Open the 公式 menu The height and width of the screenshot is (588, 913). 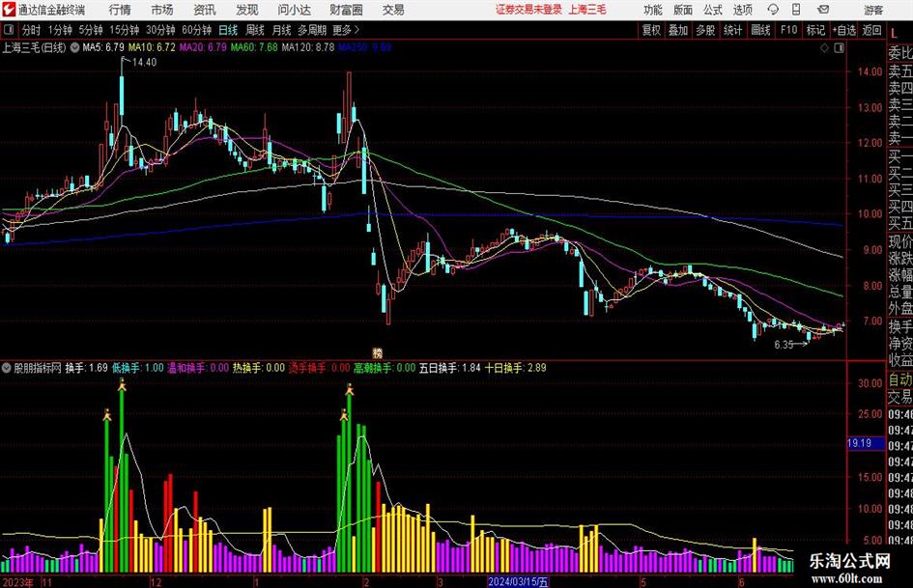[x=713, y=10]
